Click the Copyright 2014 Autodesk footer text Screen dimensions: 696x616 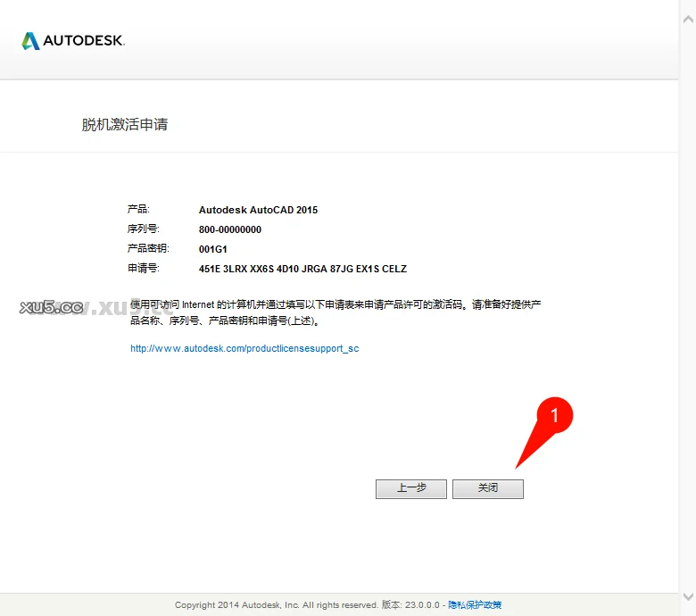(276, 605)
